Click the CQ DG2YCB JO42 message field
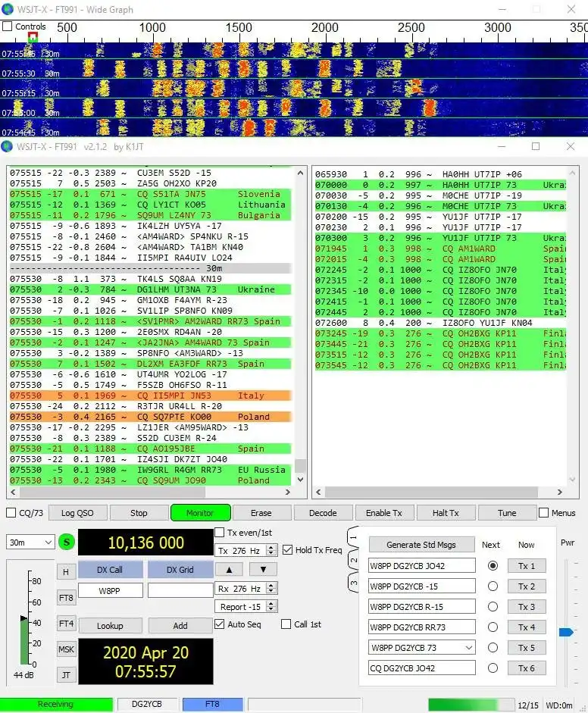This screenshot has height=713, width=588. pos(421,668)
